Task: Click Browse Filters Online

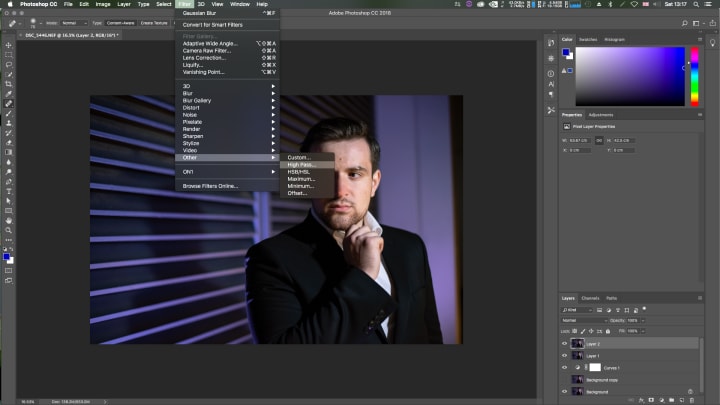Action: coord(227,186)
